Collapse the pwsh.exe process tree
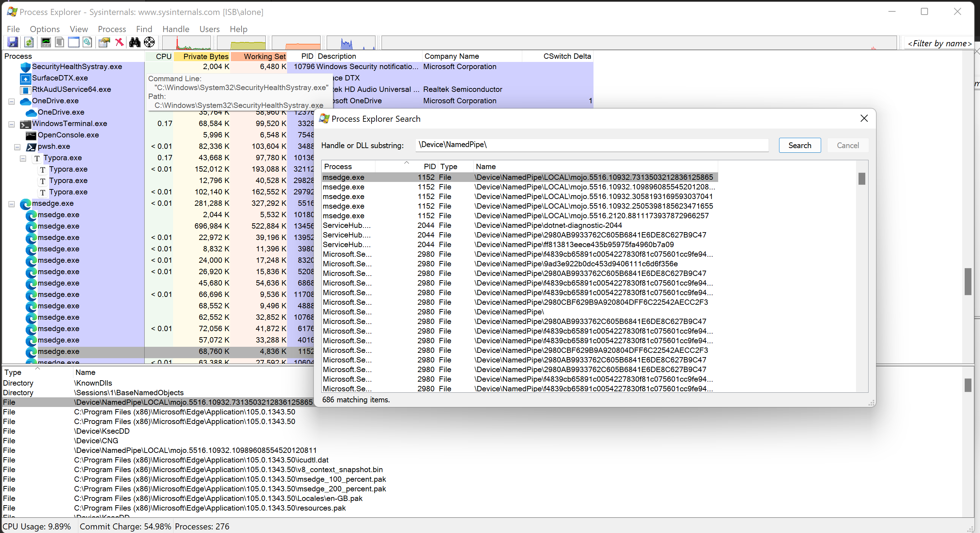The width and height of the screenshot is (980, 533). 17,147
